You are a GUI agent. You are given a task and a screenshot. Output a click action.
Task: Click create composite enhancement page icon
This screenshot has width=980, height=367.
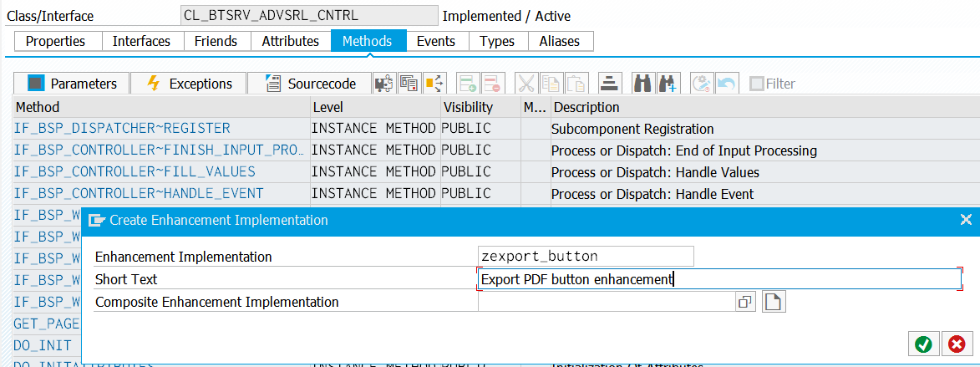coord(774,302)
